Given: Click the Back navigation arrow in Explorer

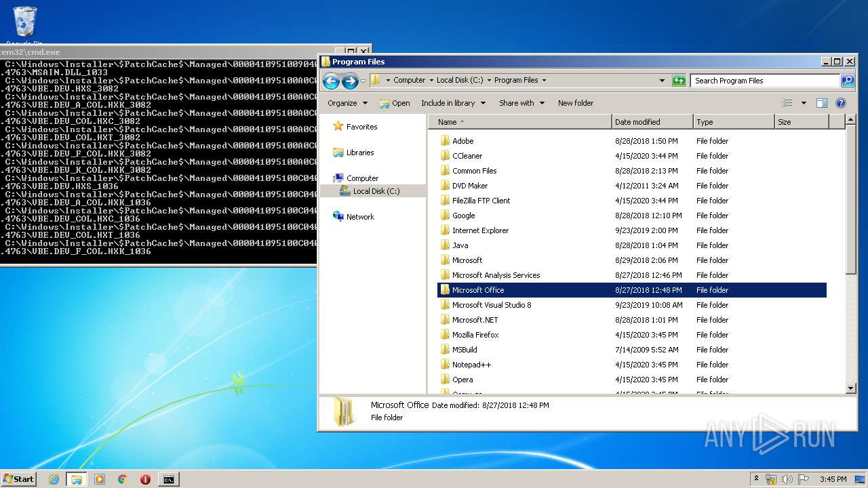Looking at the screenshot, I should (331, 81).
